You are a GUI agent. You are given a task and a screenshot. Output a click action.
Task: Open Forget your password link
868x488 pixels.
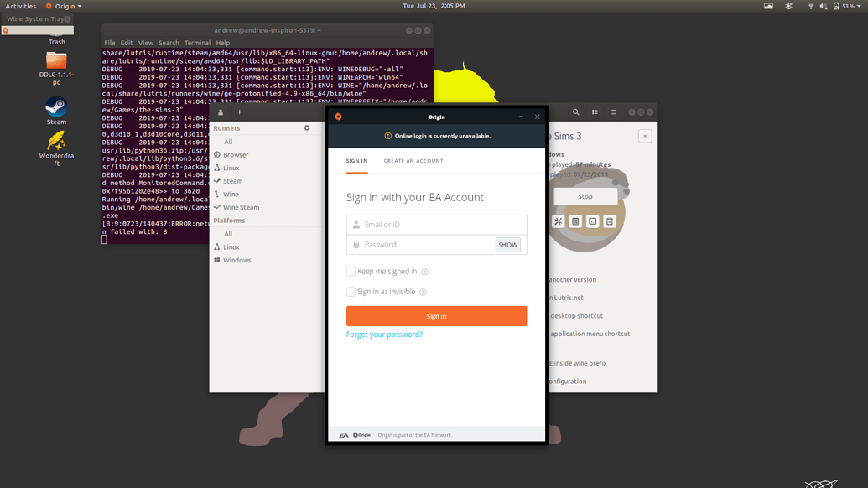[x=384, y=335]
